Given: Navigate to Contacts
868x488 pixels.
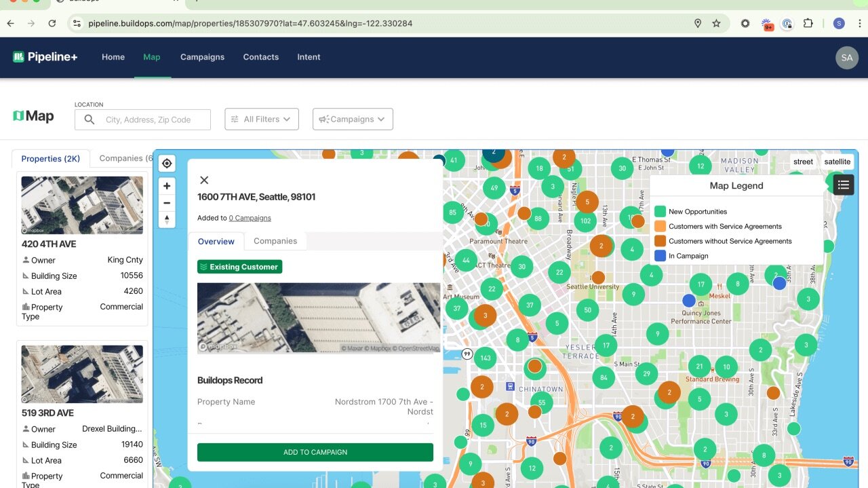Looking at the screenshot, I should pos(261,57).
